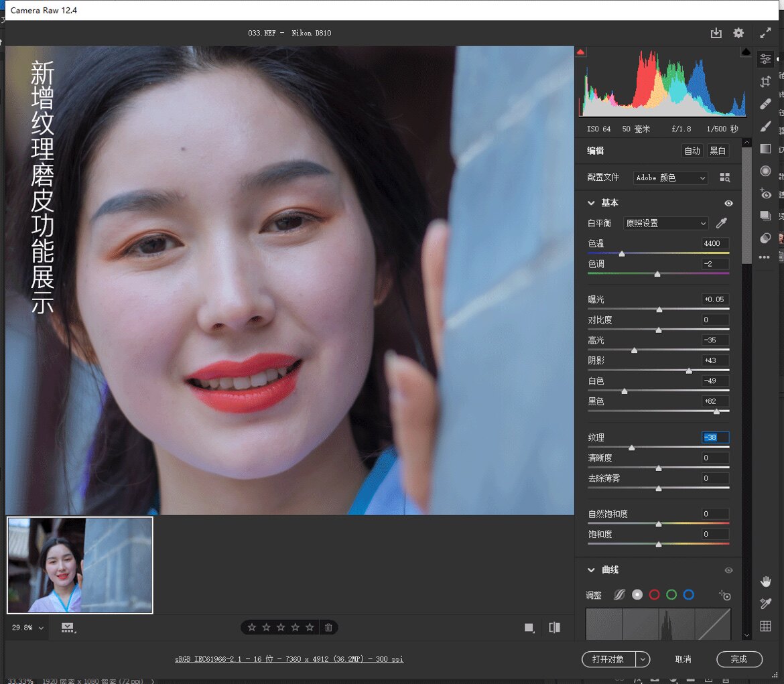Select the red channel curve
784x684 pixels.
tap(654, 594)
